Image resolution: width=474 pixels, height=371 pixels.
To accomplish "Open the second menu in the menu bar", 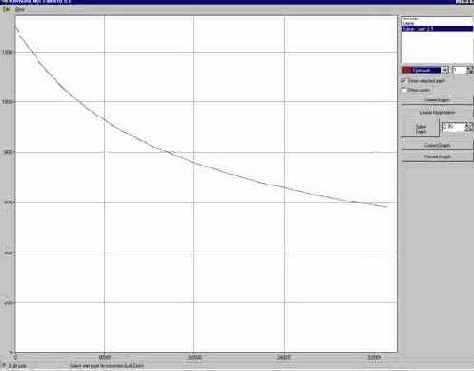I will pyautogui.click(x=20, y=10).
